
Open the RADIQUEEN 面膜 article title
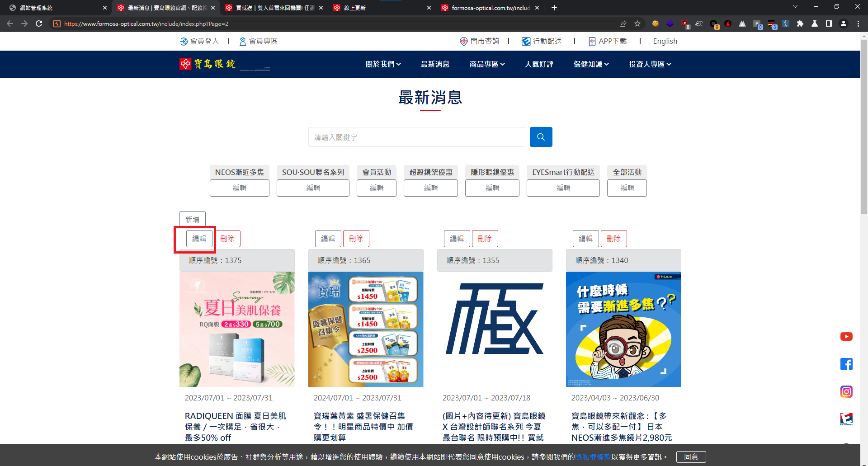click(236, 427)
